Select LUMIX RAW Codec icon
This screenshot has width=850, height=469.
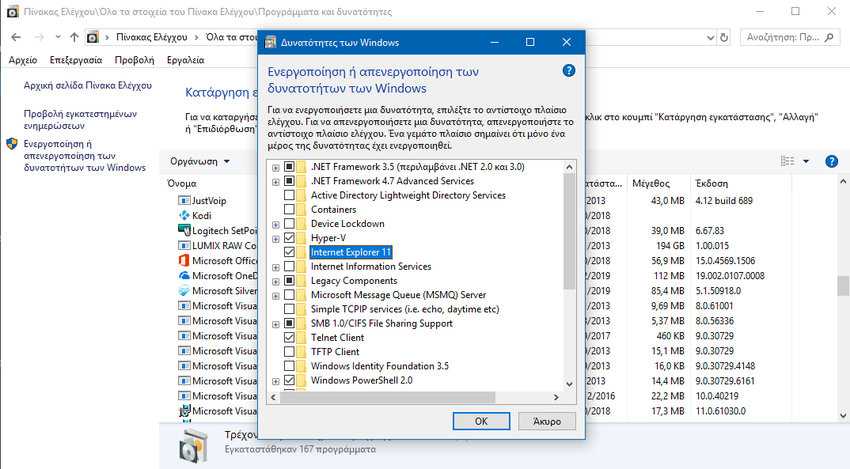pos(184,246)
